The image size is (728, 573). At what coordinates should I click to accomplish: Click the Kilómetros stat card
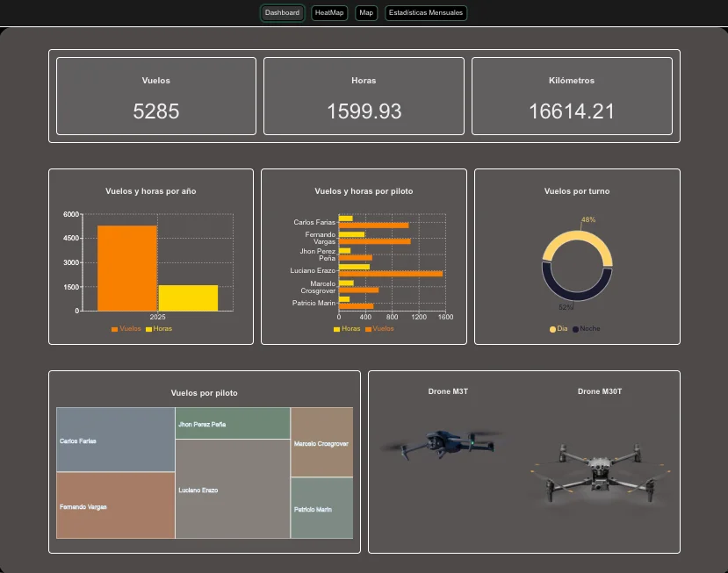pos(572,96)
